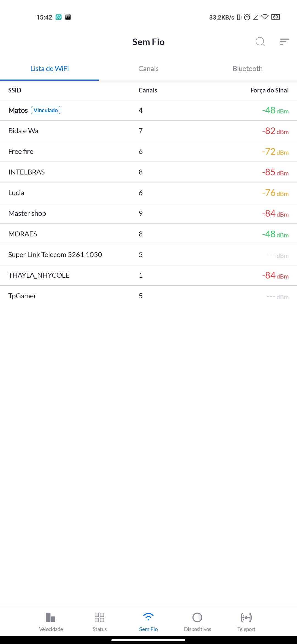Sort by Força do Sinal header
Viewport: 297px width, 644px height.
pyautogui.click(x=269, y=90)
